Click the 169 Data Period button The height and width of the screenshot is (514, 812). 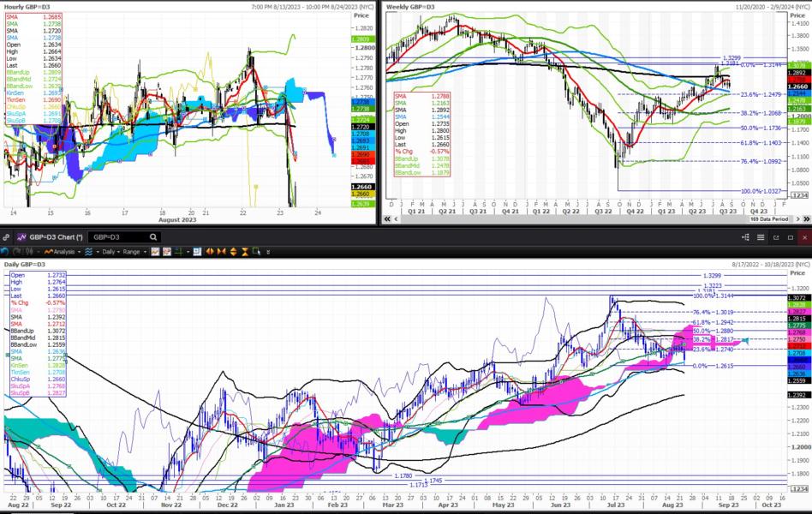click(x=768, y=218)
